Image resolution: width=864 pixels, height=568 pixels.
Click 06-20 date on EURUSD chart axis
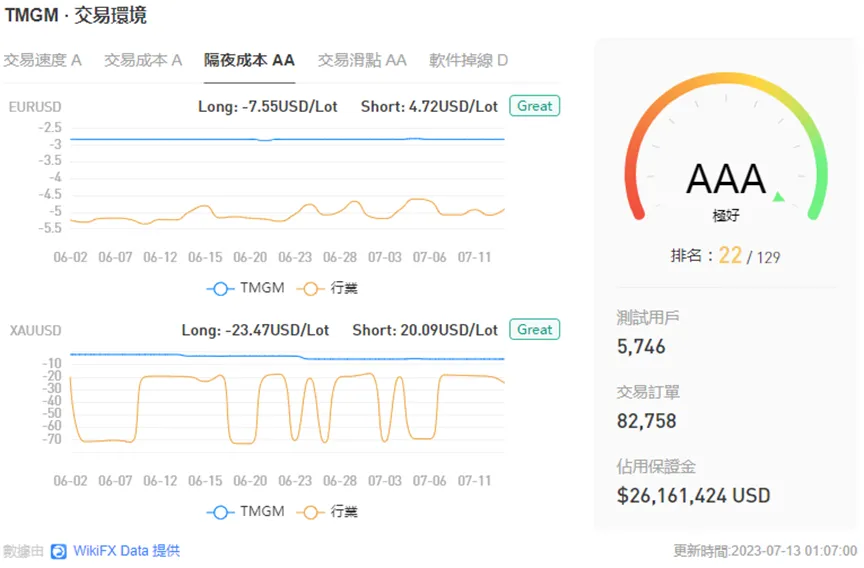(250, 257)
